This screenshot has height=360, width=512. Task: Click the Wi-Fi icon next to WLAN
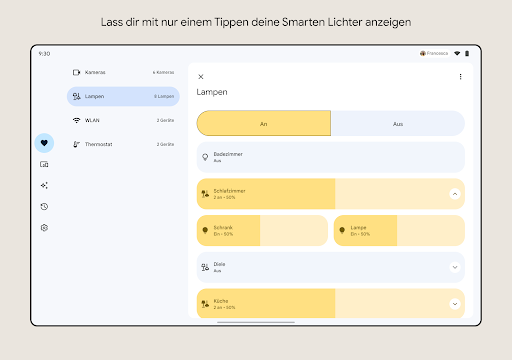click(76, 120)
